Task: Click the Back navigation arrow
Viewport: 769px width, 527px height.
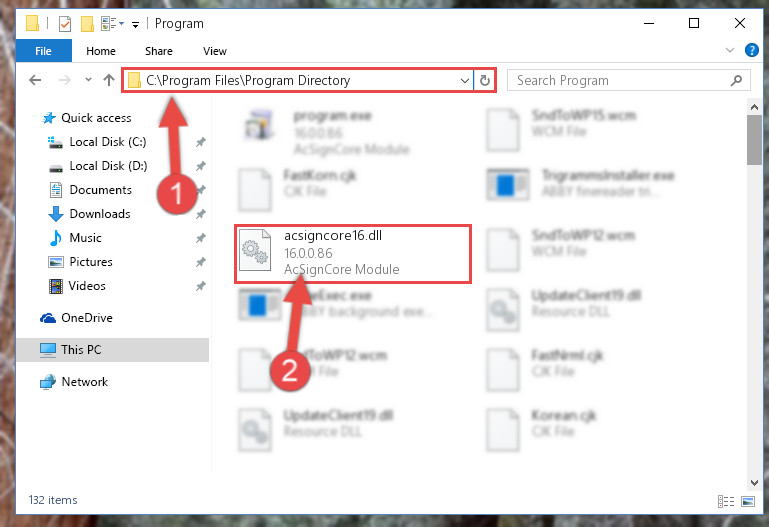Action: 35,80
